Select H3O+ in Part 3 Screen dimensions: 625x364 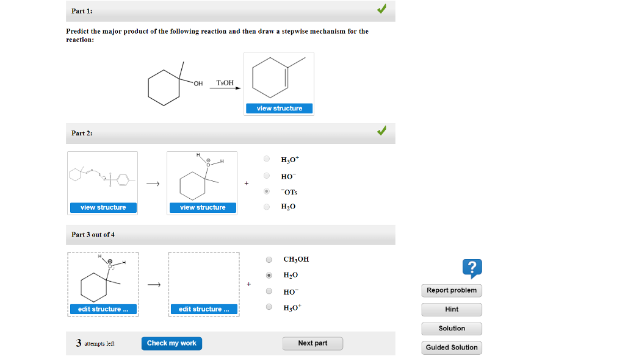click(x=269, y=307)
